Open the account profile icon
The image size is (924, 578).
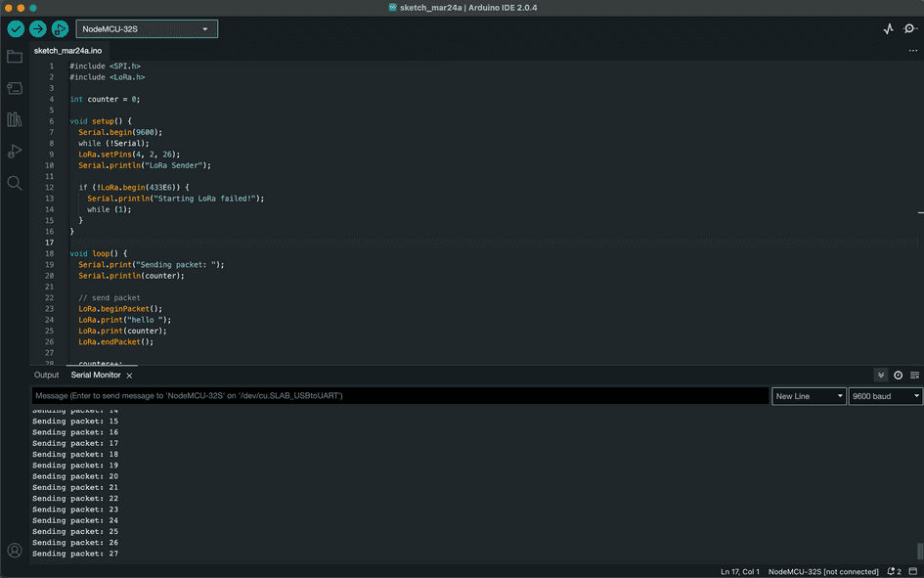[15, 551]
